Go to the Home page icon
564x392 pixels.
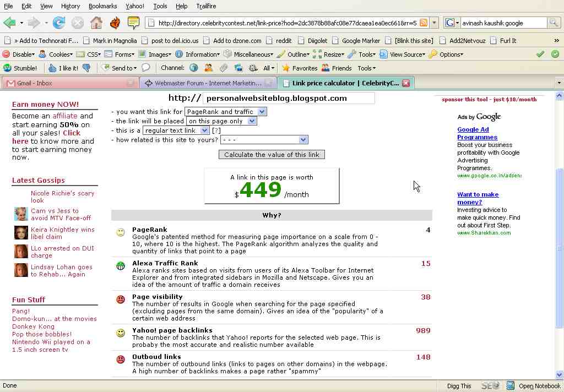point(96,23)
